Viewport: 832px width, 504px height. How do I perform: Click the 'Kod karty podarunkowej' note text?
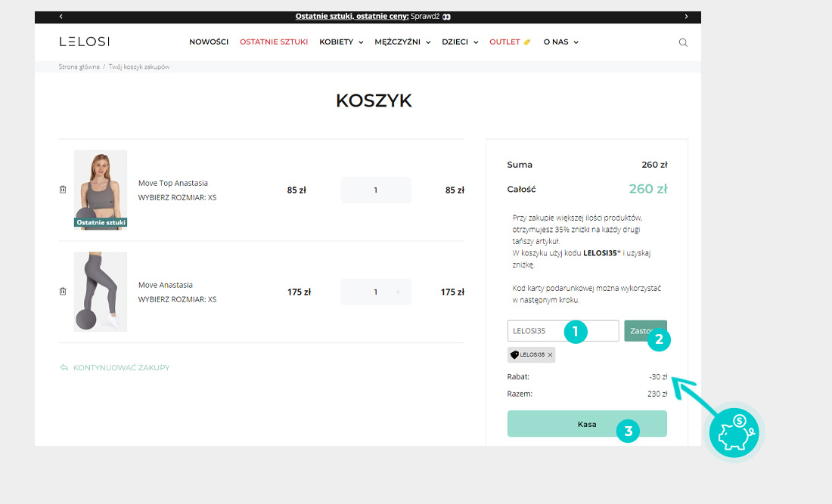tap(587, 294)
